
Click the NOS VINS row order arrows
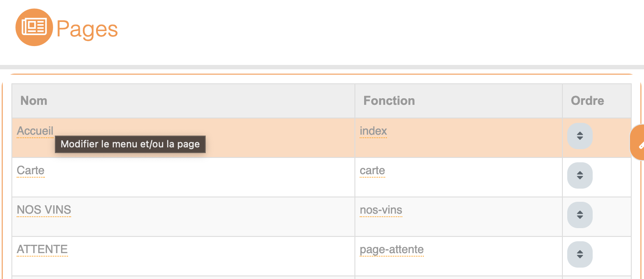[580, 215]
